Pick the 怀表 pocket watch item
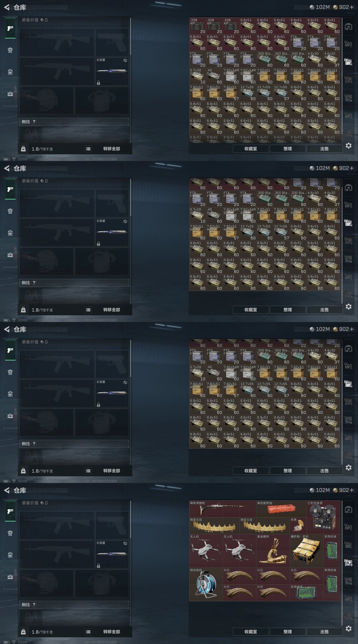358x644 pixels. pos(298,525)
